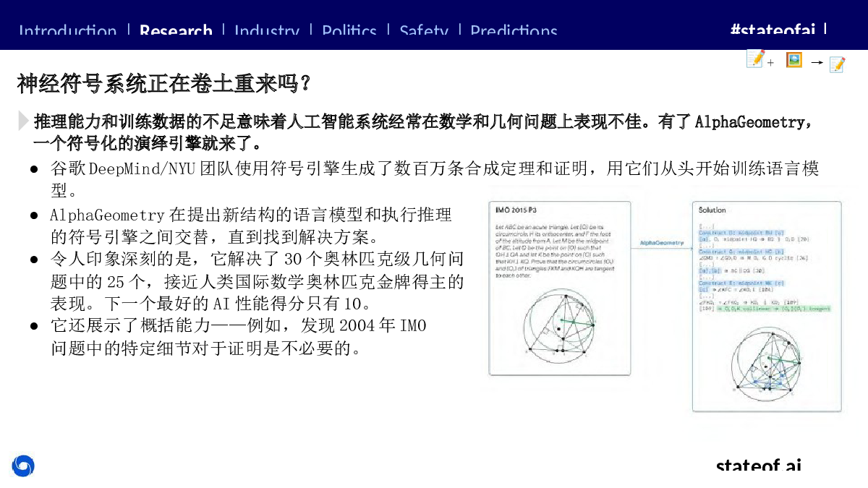Select the Politics section tab
868x488 pixels.
[x=349, y=31]
